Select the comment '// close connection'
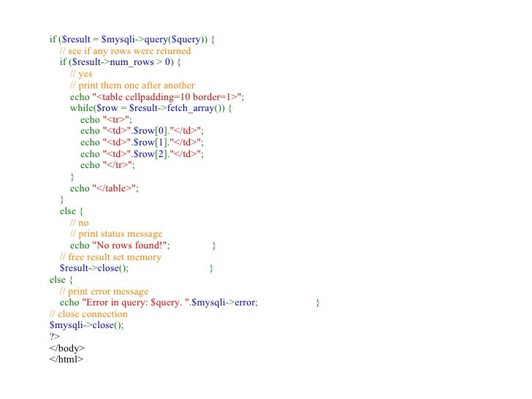This screenshot has height=399, width=532. 88,314
